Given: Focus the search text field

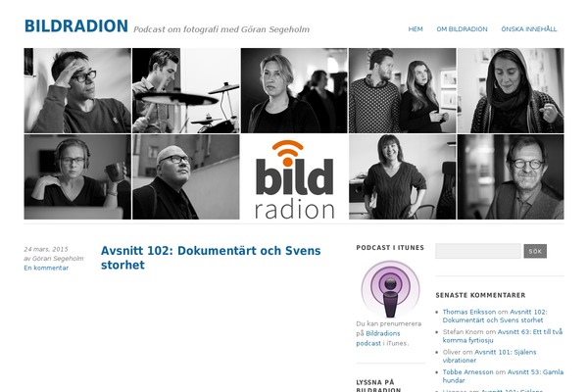Looking at the screenshot, I should pyautogui.click(x=478, y=251).
